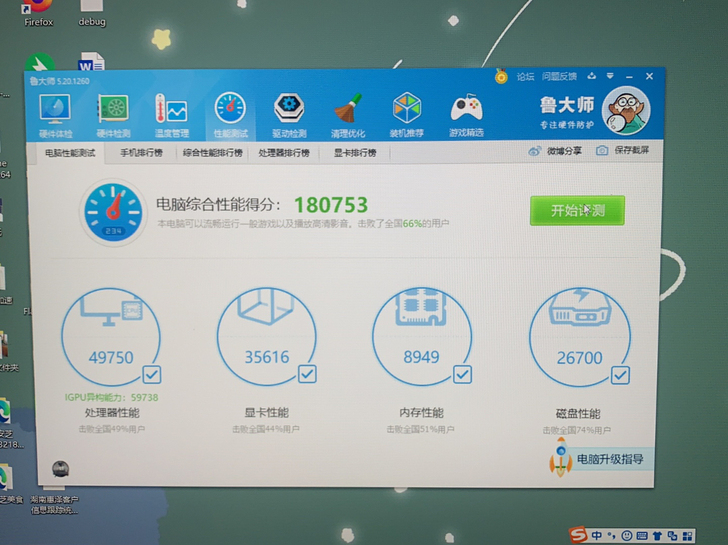Click the speedometer gauge icon beside total score
This screenshot has width=728, height=545.
click(x=113, y=212)
